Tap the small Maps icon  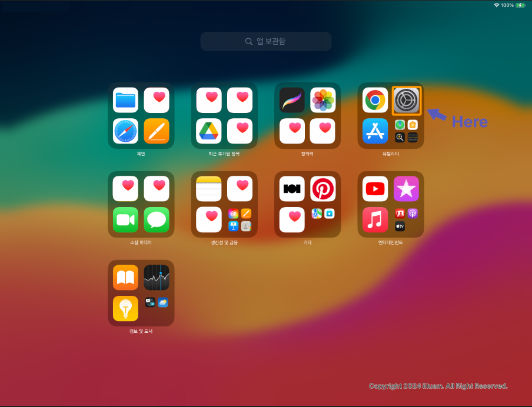(x=317, y=213)
